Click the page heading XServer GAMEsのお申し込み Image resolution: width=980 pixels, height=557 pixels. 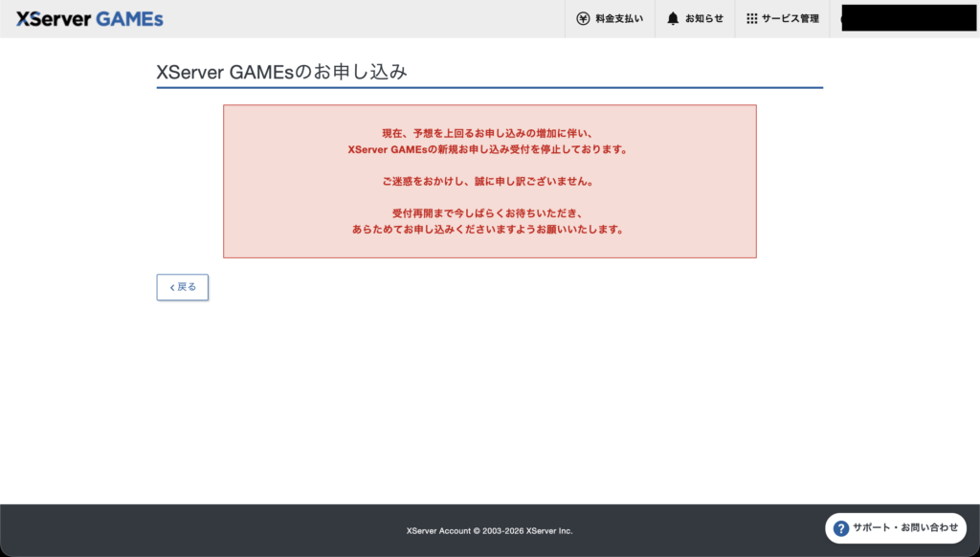(x=281, y=72)
